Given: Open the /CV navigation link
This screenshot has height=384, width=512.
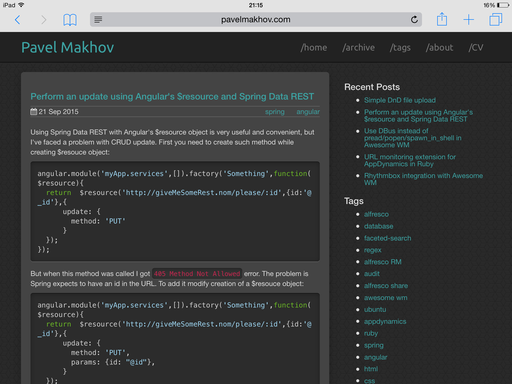Looking at the screenshot, I should (476, 48).
